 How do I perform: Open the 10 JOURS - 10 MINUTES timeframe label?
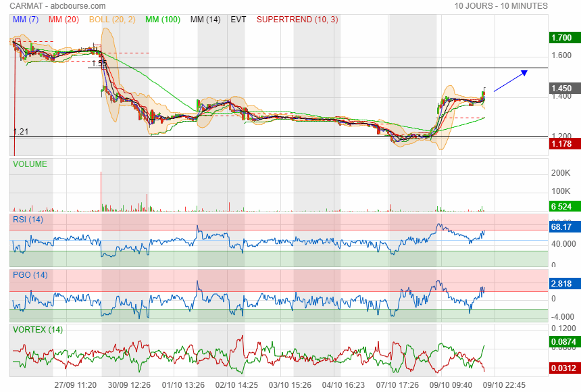coord(501,5)
